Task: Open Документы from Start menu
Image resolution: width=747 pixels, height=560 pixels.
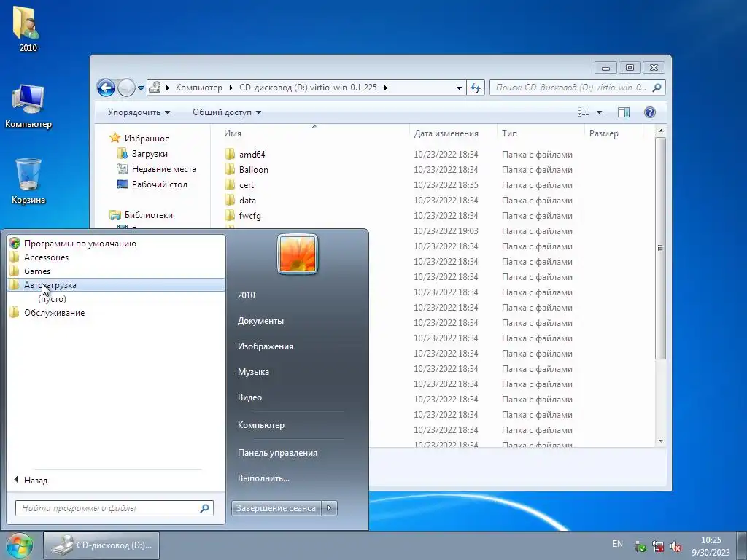Action: 260,321
